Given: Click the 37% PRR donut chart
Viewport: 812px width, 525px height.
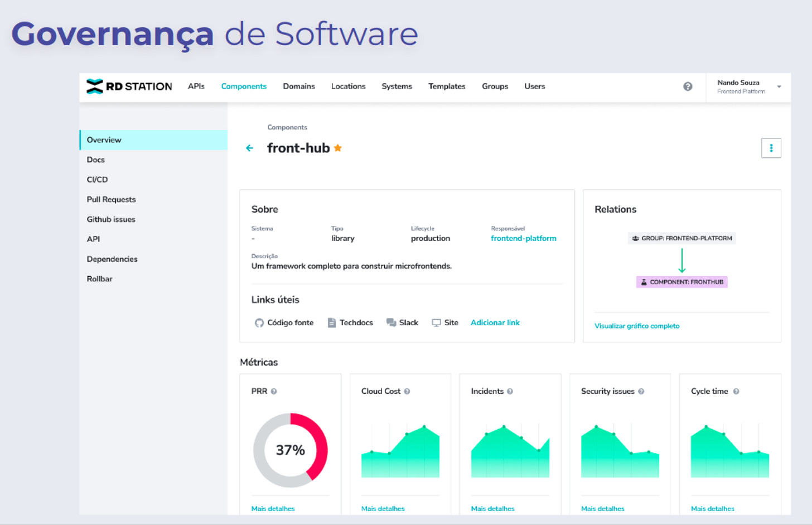Looking at the screenshot, I should coord(290,450).
